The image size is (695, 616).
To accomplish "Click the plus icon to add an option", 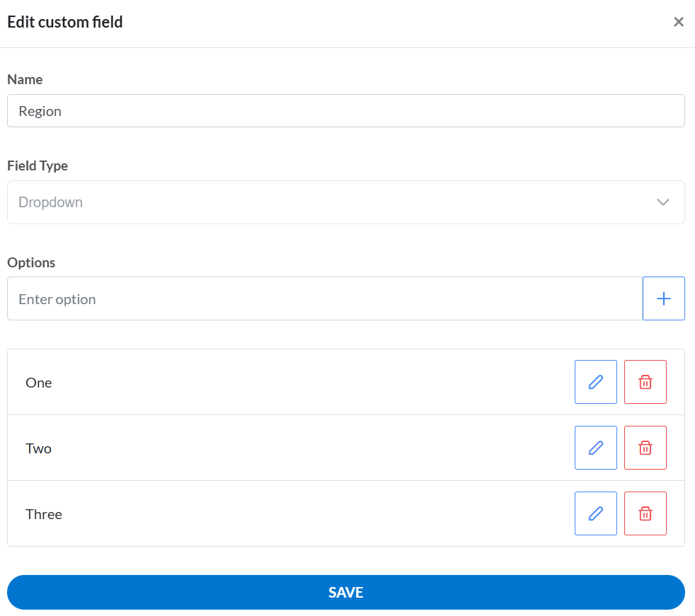I will [x=663, y=298].
